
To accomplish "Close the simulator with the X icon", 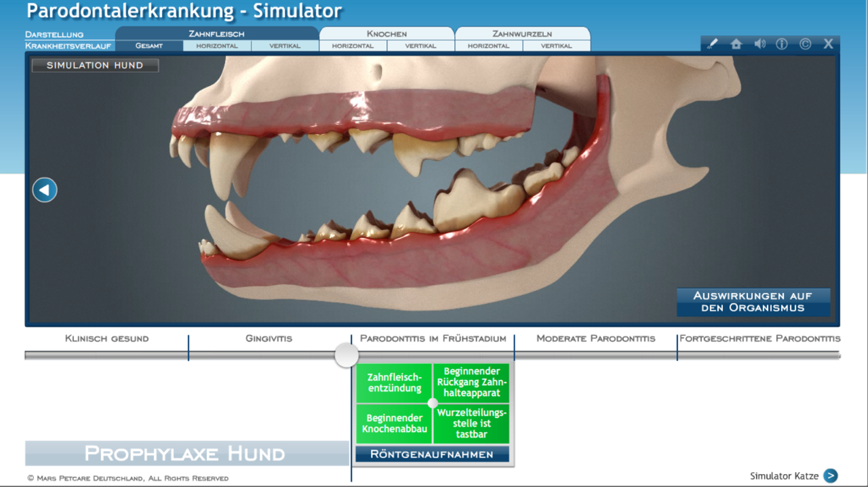I will (x=828, y=44).
